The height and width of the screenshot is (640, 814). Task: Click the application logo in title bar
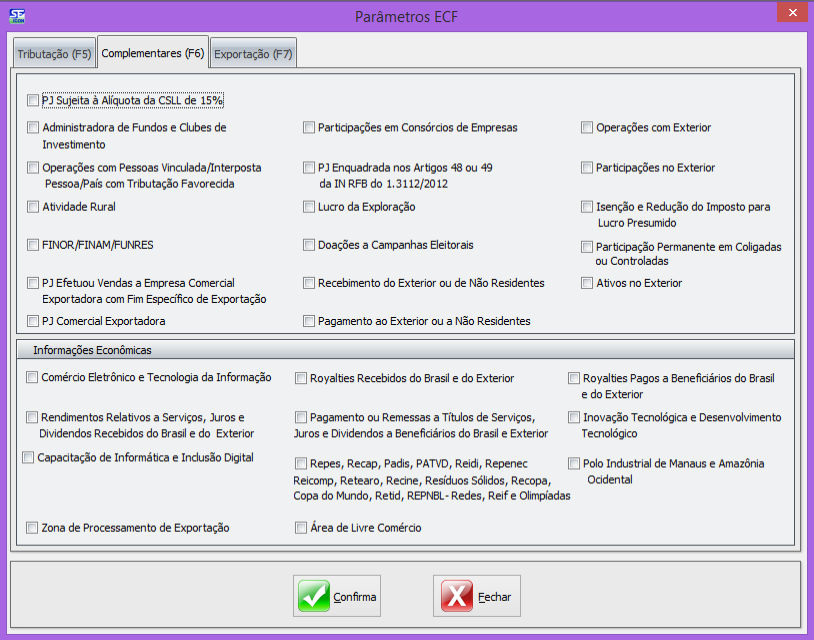(x=17, y=15)
